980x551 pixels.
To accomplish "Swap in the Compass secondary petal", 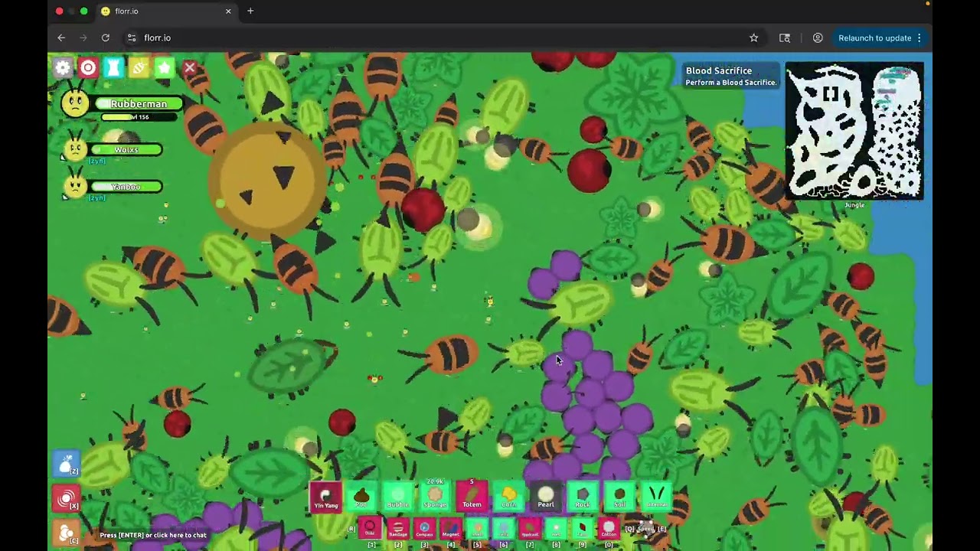I will pyautogui.click(x=424, y=528).
